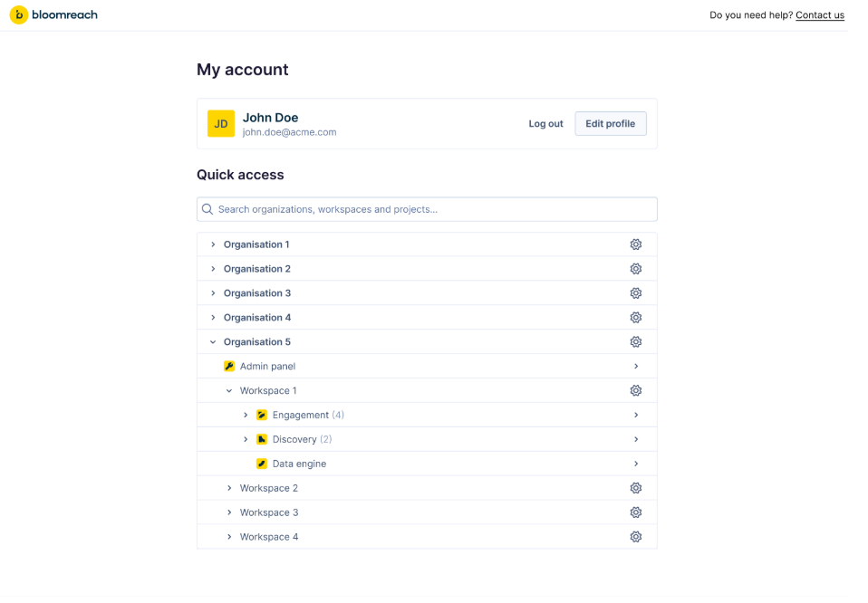Click the Workspace 1 label
The width and height of the screenshot is (868, 603).
268,390
